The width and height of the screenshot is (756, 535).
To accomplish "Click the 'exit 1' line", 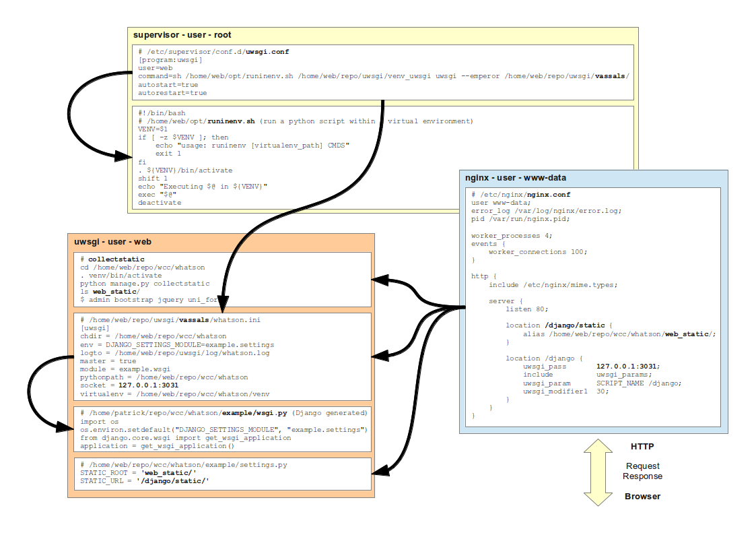I will (168, 154).
